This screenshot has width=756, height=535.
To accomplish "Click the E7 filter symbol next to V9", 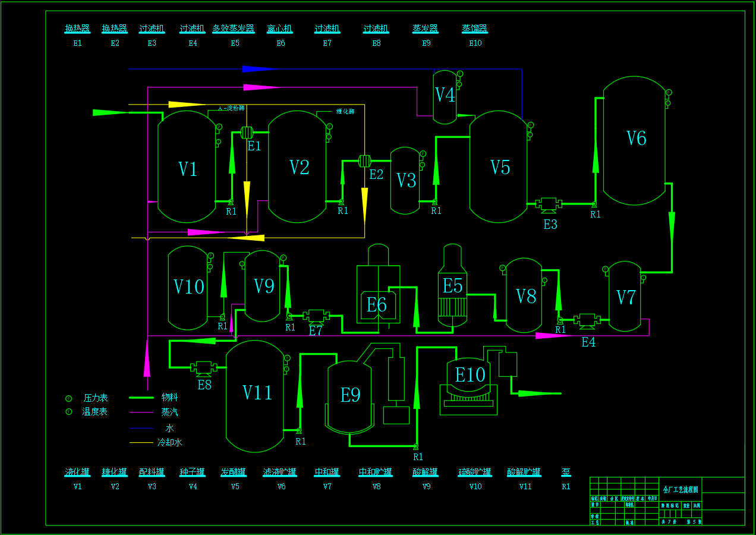I will [x=316, y=316].
